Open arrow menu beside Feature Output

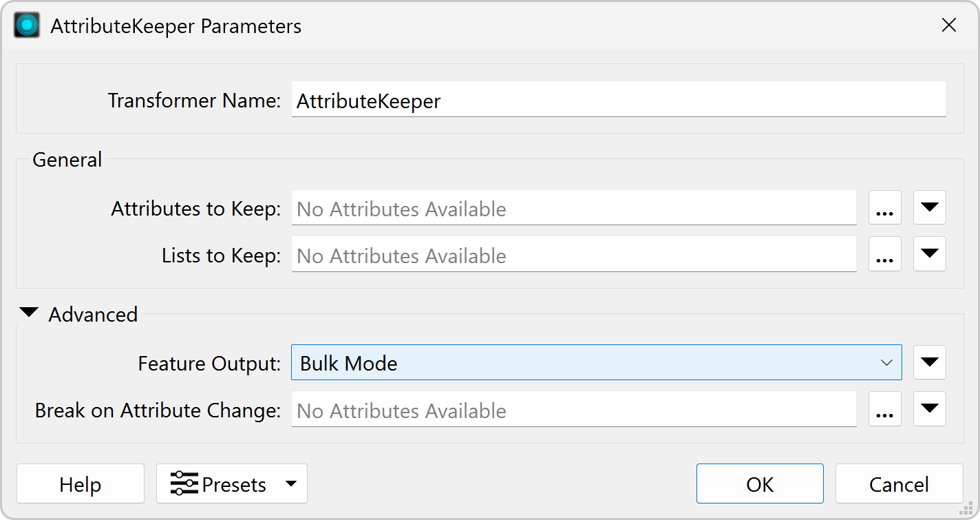930,362
